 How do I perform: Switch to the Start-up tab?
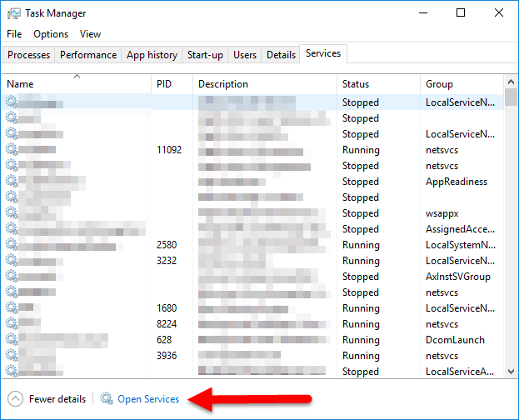coord(205,55)
